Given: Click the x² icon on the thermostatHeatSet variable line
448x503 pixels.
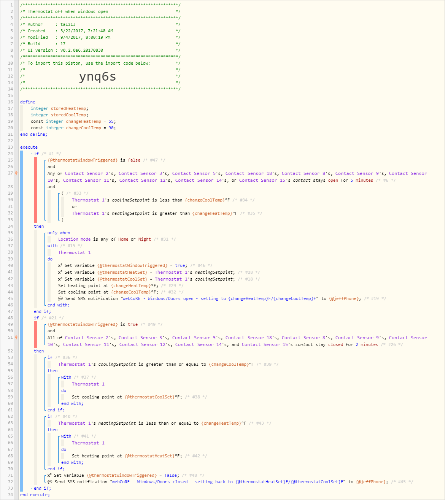Looking at the screenshot, I should coord(60,272).
